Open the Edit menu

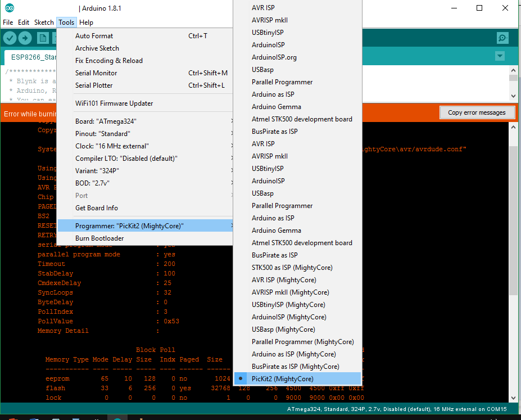[24, 22]
